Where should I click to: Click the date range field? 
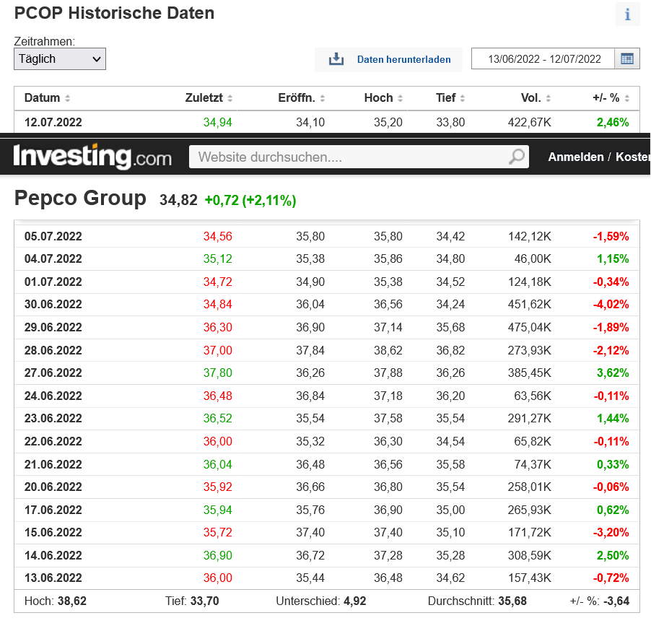click(x=543, y=59)
